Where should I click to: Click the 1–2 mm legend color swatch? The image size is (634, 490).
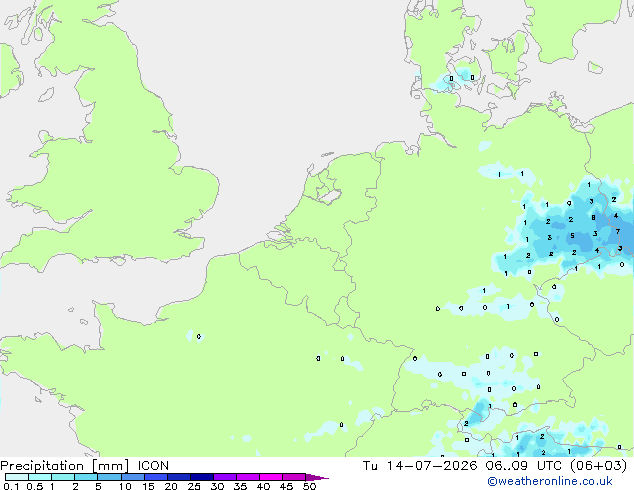pos(63,477)
